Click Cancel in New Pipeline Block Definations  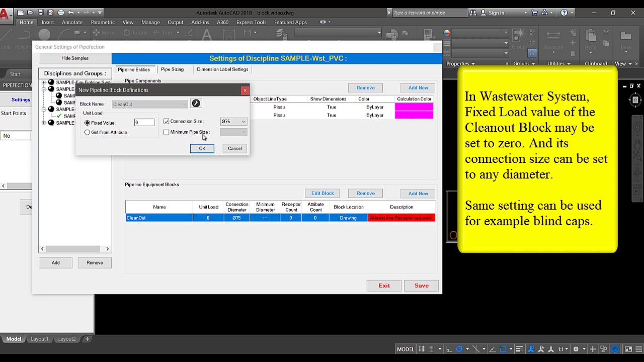(234, 148)
